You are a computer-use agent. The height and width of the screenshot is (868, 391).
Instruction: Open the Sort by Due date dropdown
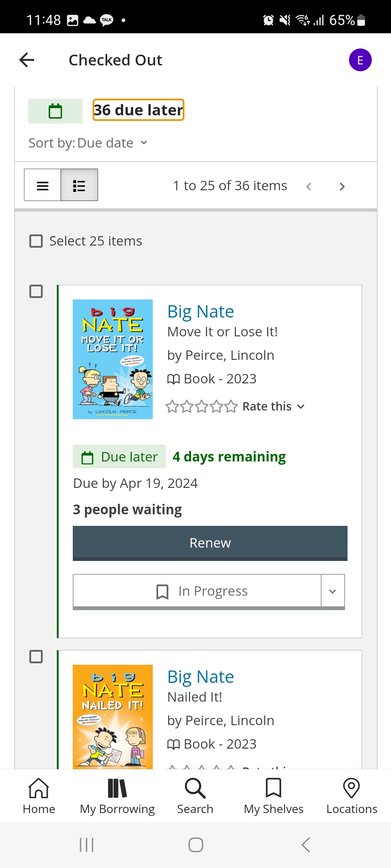click(x=88, y=143)
